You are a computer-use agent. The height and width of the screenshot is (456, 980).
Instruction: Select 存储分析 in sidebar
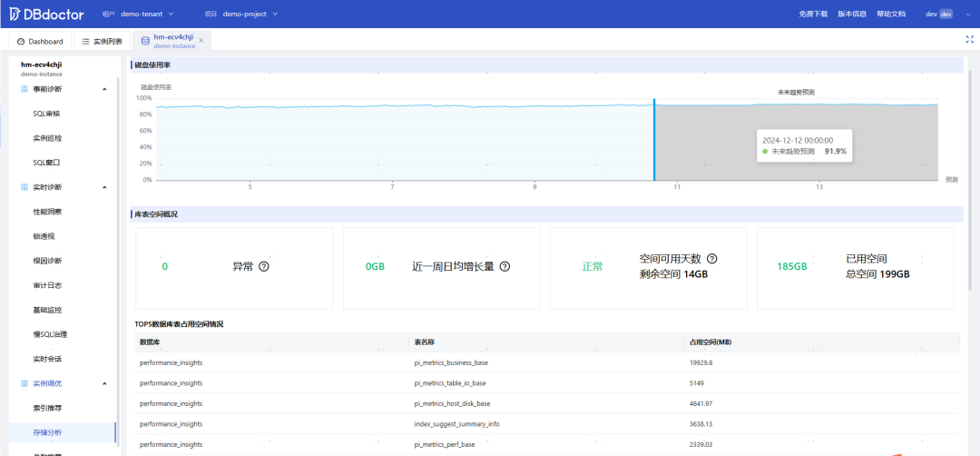click(63, 433)
